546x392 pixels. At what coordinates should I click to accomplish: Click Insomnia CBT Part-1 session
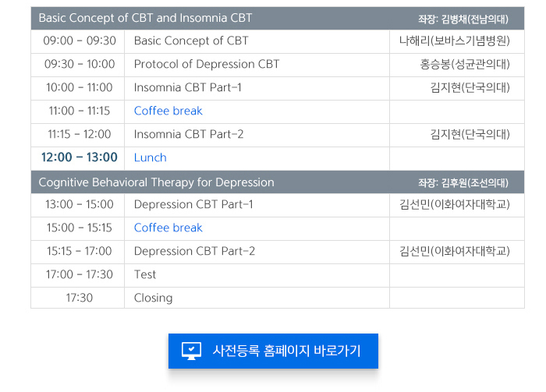187,87
